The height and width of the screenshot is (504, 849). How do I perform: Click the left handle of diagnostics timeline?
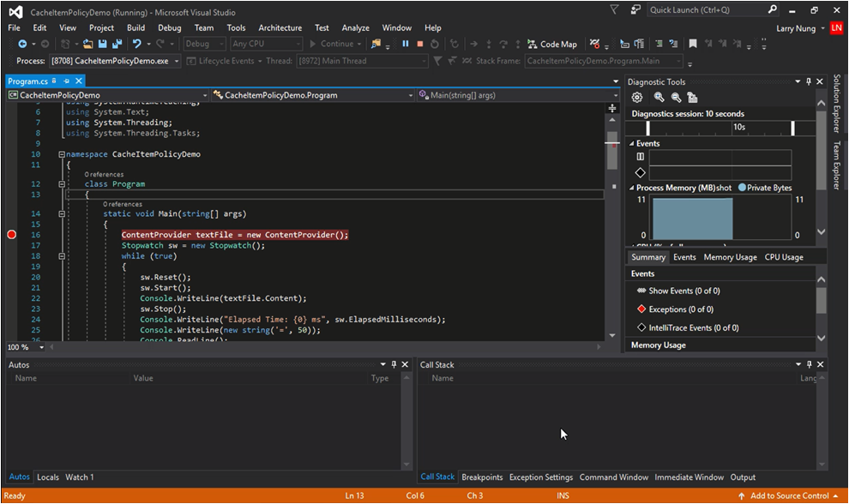coord(647,128)
